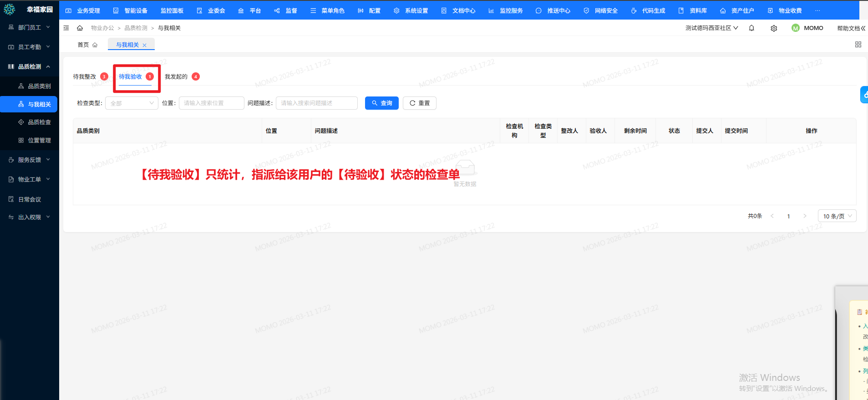Focus the 位置 search input
The width and height of the screenshot is (868, 400).
(x=212, y=103)
